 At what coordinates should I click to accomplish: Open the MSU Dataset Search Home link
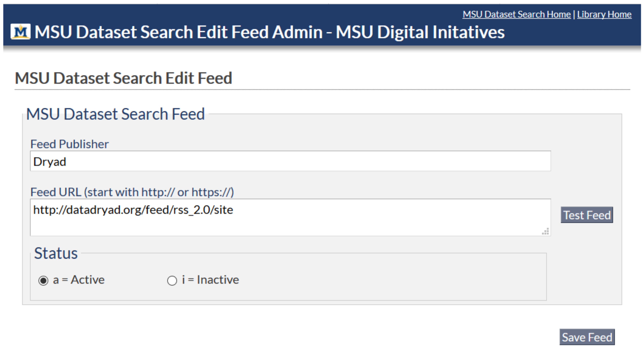516,14
